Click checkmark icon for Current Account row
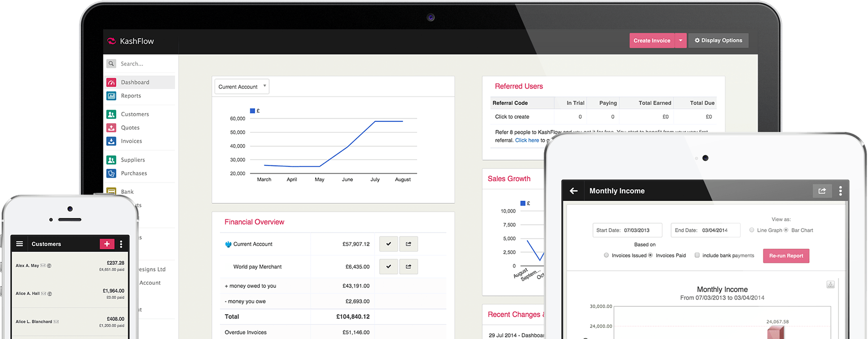Viewport: 868px width, 339px height. pos(388,244)
